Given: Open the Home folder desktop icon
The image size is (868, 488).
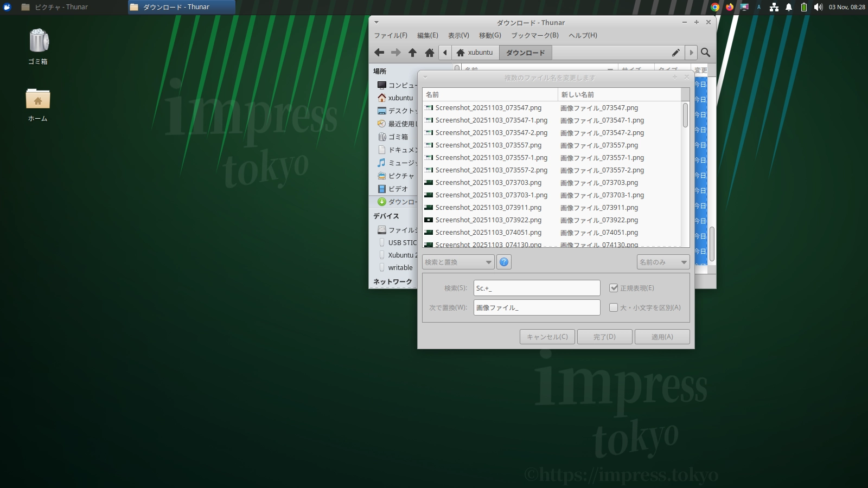Looking at the screenshot, I should tap(38, 105).
